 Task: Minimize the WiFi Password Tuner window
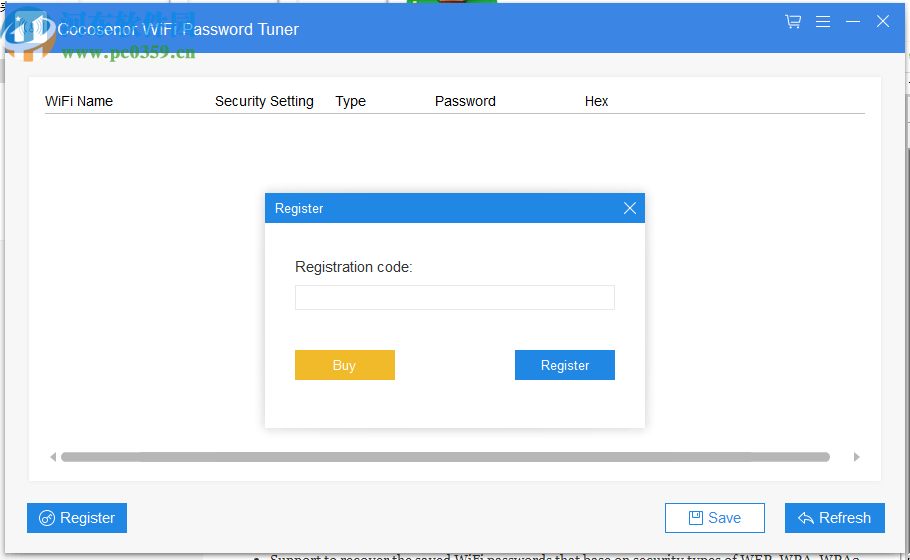point(853,21)
